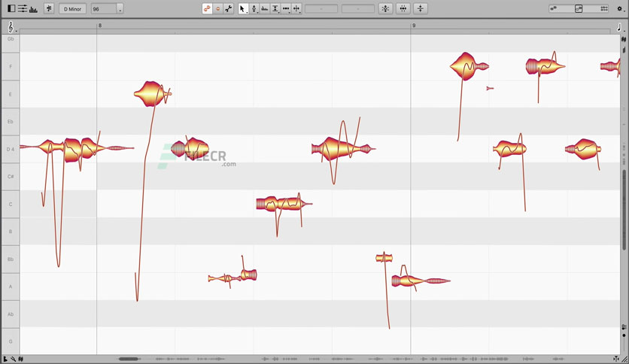The height and width of the screenshot is (364, 629).
Task: Click the bottom-left play-arrow icon
Action: pyautogui.click(x=5, y=359)
